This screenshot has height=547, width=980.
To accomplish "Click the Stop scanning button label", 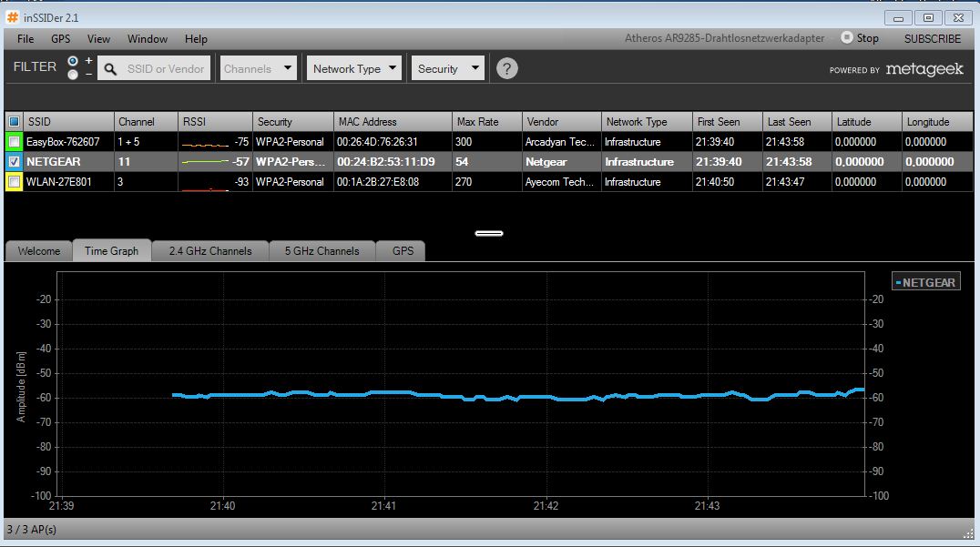I will tap(867, 38).
